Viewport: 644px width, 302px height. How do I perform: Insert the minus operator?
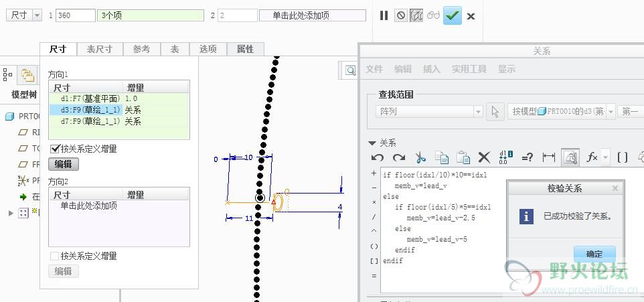374,187
